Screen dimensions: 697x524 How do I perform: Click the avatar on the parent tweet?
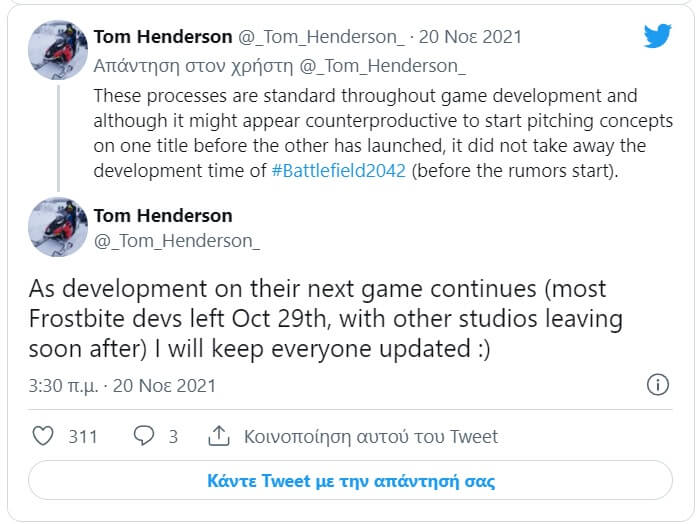[58, 50]
